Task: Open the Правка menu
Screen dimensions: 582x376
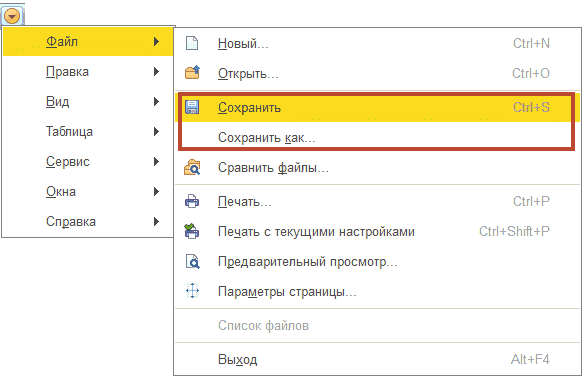Action: coord(88,71)
